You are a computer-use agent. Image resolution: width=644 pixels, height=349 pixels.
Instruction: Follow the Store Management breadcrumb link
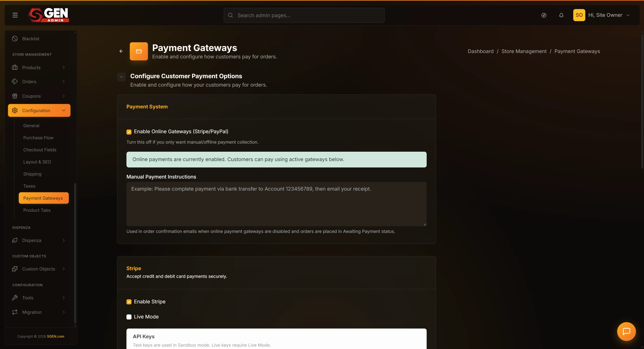524,51
